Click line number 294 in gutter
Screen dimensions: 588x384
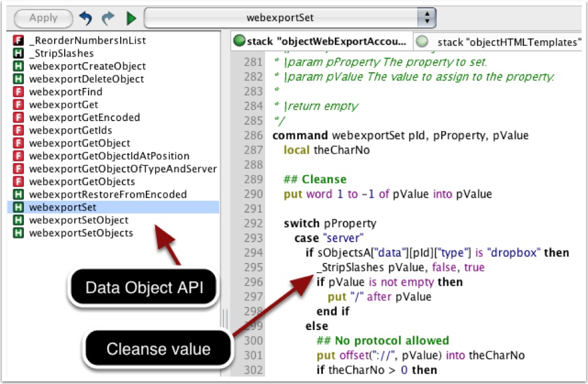click(253, 253)
